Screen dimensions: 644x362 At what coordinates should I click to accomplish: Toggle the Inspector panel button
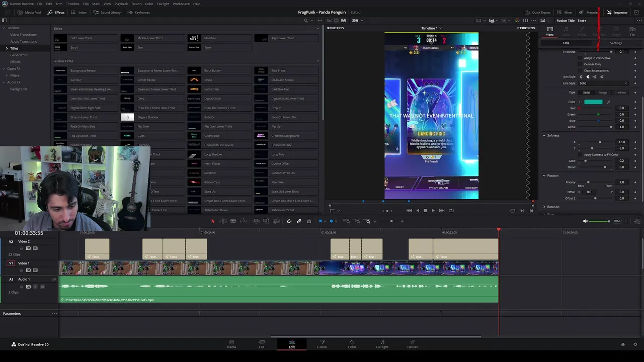[x=617, y=13]
